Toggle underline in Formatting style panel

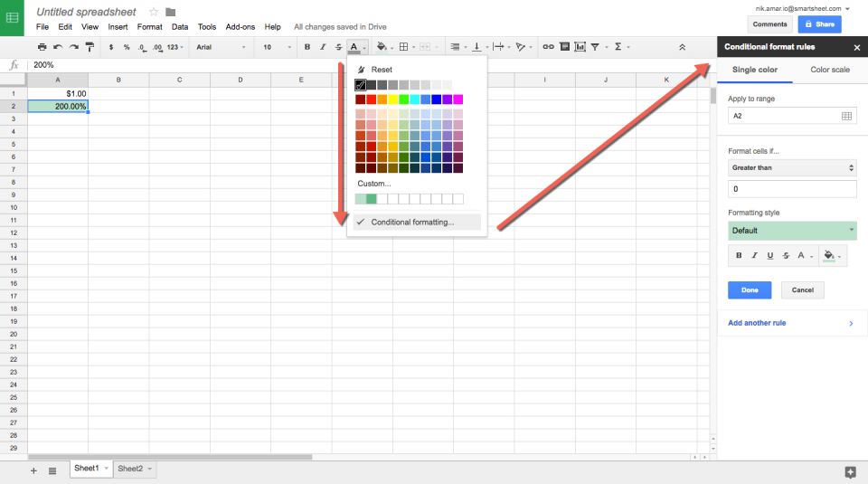pos(769,256)
